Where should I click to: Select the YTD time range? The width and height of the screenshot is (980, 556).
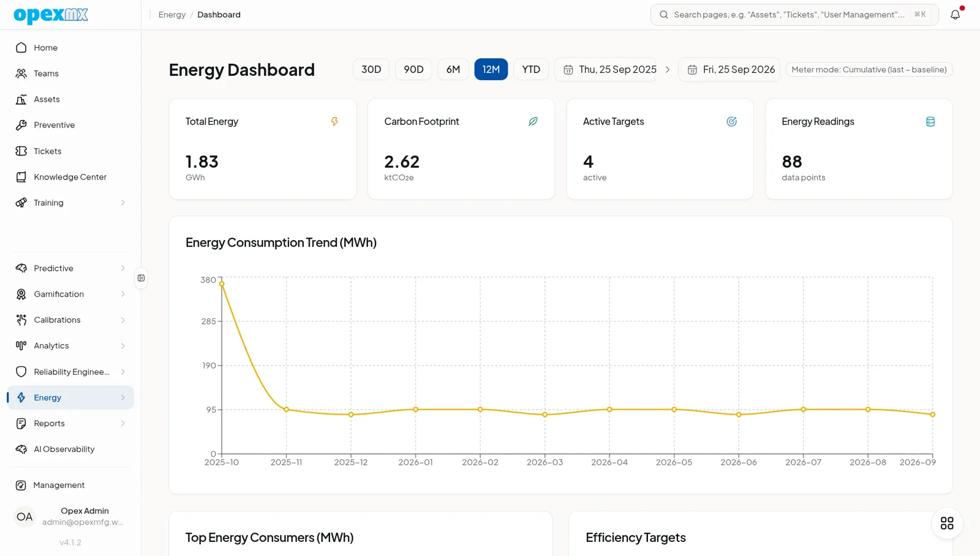coord(531,69)
